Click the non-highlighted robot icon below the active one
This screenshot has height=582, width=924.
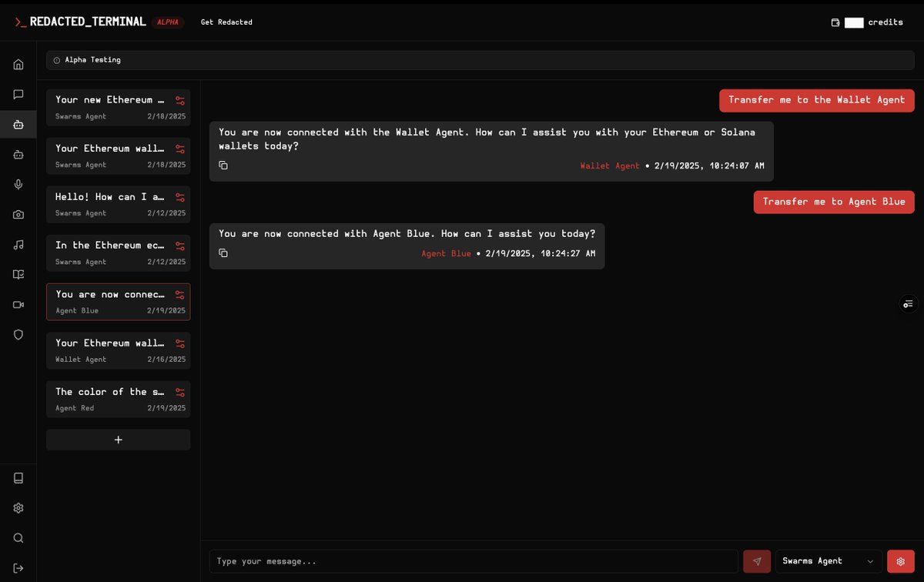(18, 154)
